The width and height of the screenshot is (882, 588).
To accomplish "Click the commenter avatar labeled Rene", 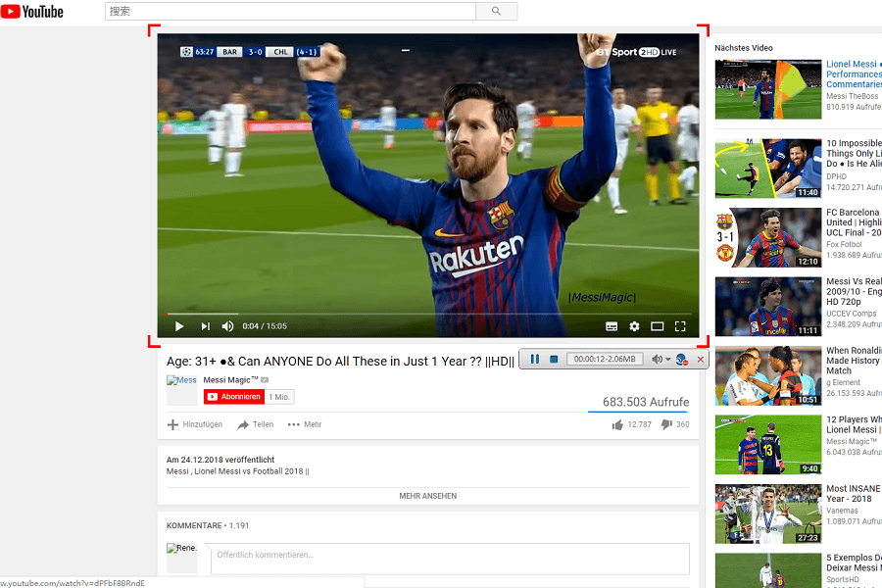I will click(x=181, y=558).
